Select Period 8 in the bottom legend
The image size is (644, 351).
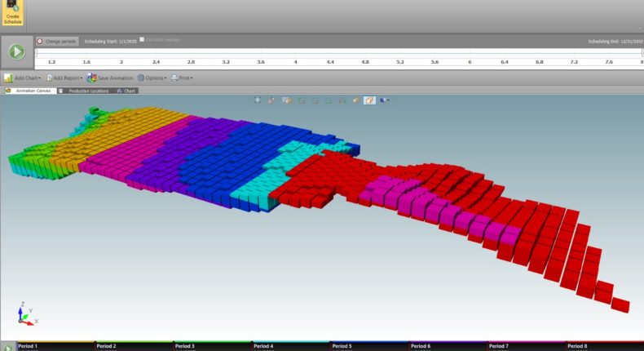[x=605, y=346]
